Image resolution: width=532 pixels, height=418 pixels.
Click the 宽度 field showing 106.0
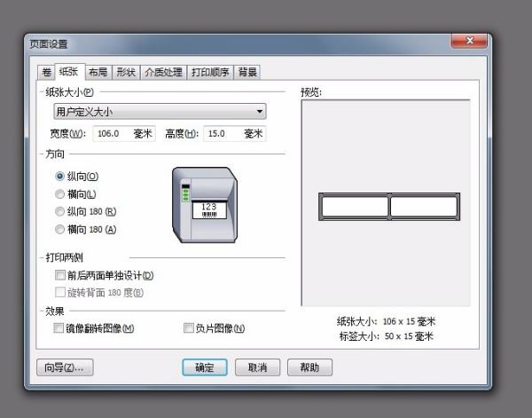[x=124, y=133]
